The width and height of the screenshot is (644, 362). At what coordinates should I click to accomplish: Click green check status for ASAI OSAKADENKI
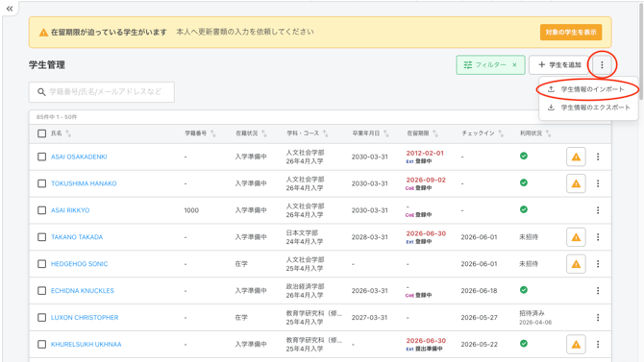pos(524,156)
